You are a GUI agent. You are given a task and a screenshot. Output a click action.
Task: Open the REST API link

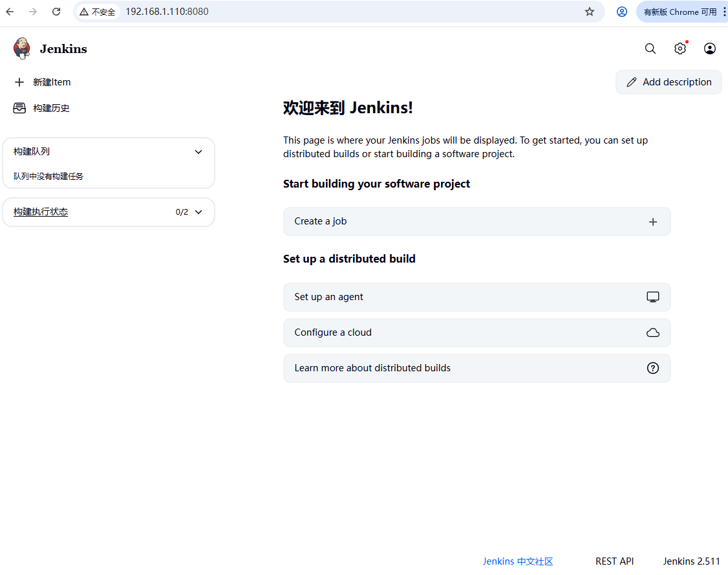pos(614,561)
